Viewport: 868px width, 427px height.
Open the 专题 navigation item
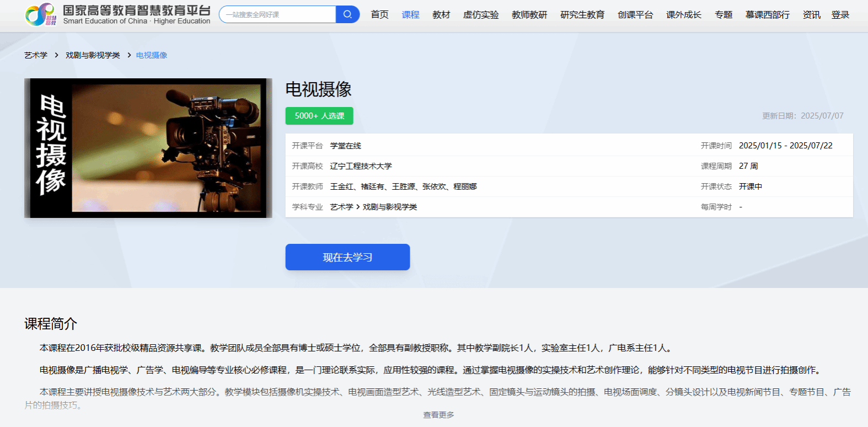coord(724,15)
